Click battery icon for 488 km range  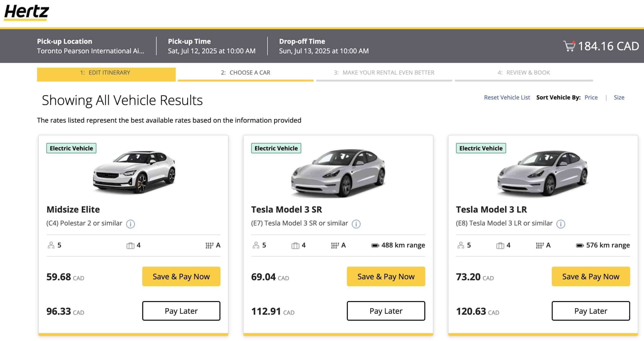[375, 245]
